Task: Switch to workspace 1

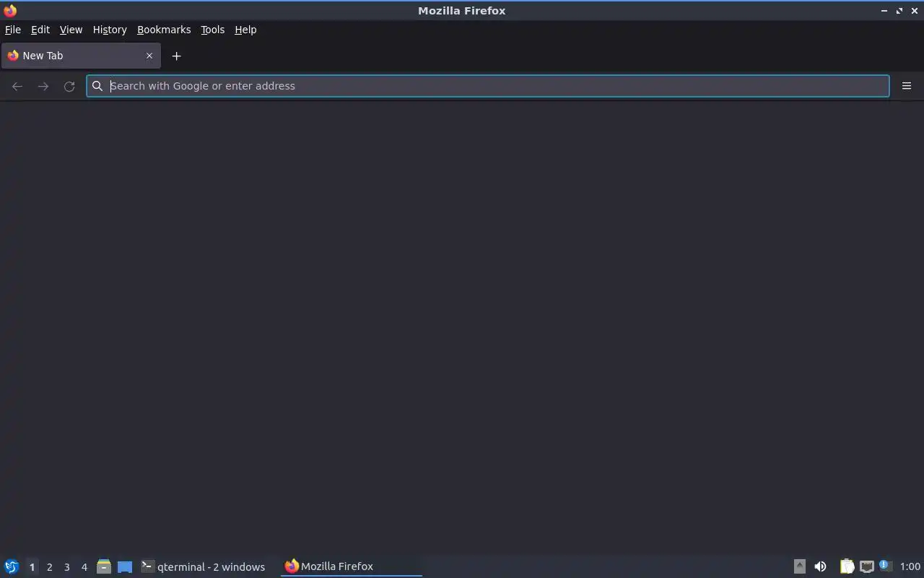Action: pyautogui.click(x=32, y=567)
